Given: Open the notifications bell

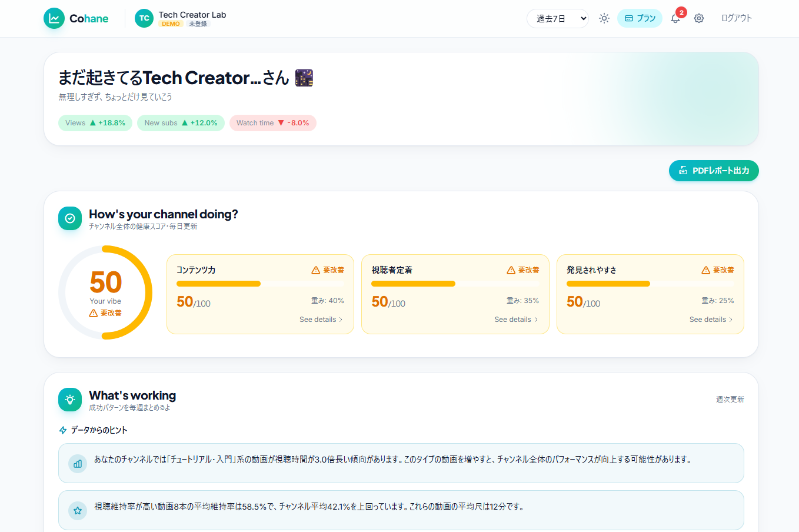Looking at the screenshot, I should (675, 18).
